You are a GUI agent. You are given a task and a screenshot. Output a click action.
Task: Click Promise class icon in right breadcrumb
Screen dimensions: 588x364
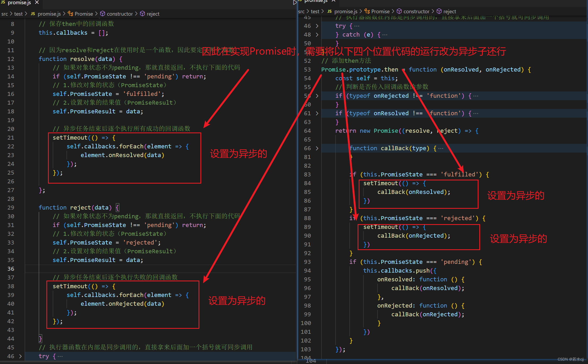click(x=367, y=11)
